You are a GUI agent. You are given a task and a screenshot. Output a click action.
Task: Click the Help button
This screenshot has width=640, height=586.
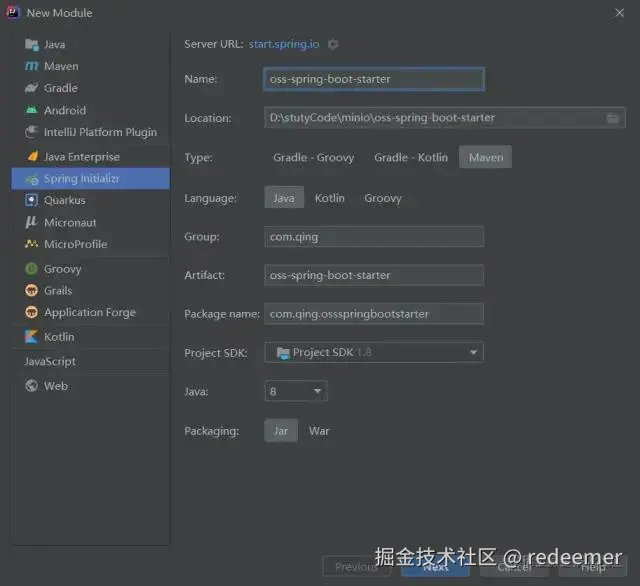[593, 566]
